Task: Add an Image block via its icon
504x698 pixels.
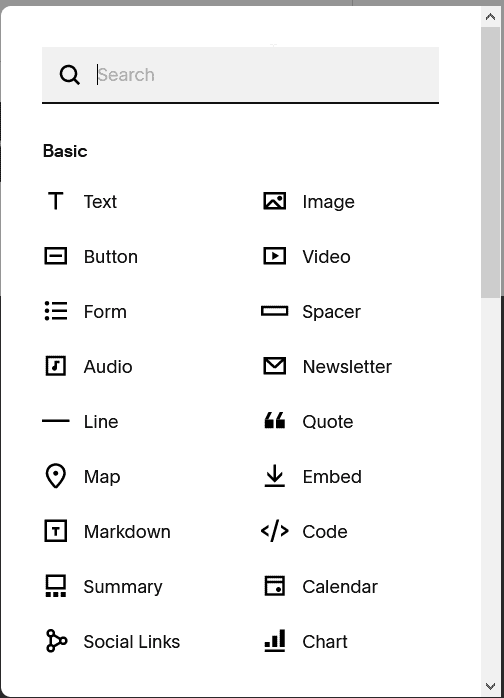Action: point(275,201)
